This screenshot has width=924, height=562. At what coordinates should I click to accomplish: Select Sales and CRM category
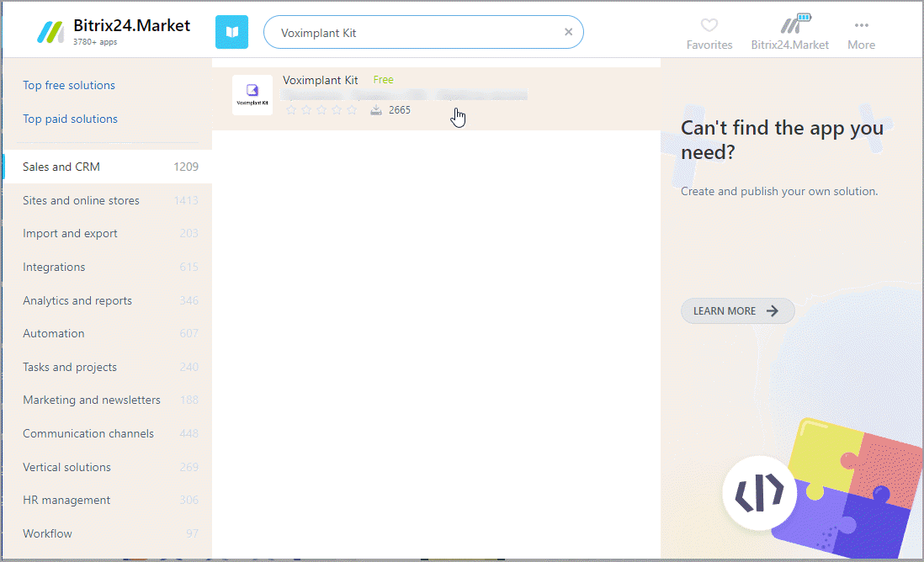point(107,167)
